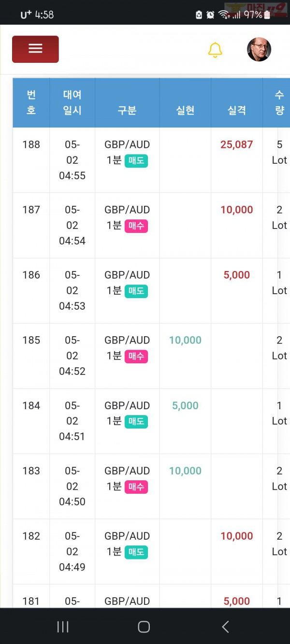Viewport: 290px width, 644px height.
Task: Click the 10,000 realized amount in row 183
Action: pyautogui.click(x=185, y=471)
